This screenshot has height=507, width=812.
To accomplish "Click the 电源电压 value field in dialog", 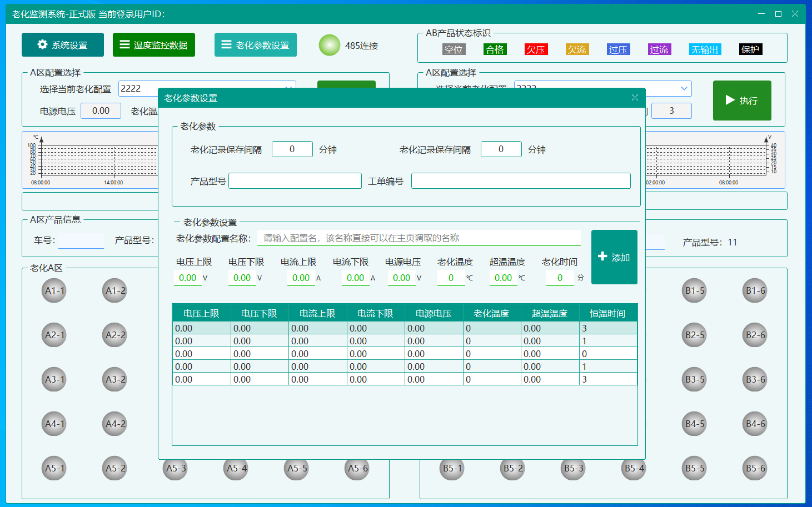I will [x=401, y=278].
